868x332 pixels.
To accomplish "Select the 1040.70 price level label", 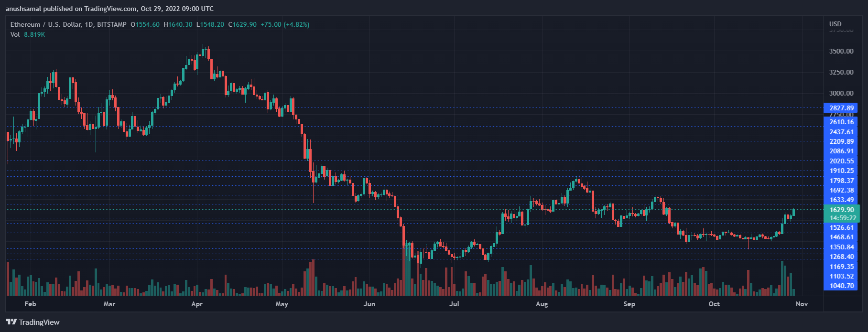I will pyautogui.click(x=841, y=286).
